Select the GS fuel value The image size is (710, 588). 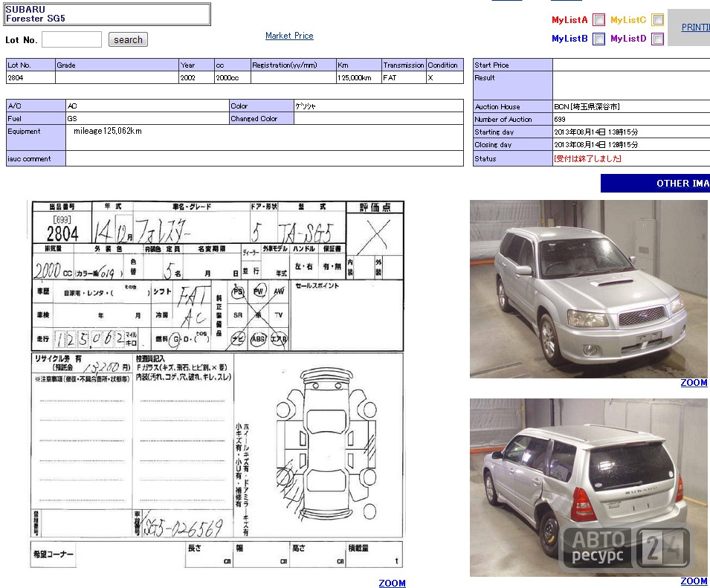72,119
